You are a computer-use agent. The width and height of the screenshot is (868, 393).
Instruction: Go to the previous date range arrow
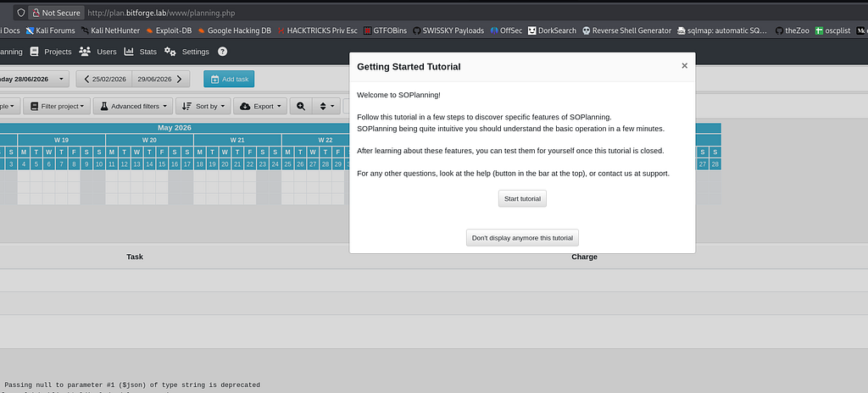point(86,79)
